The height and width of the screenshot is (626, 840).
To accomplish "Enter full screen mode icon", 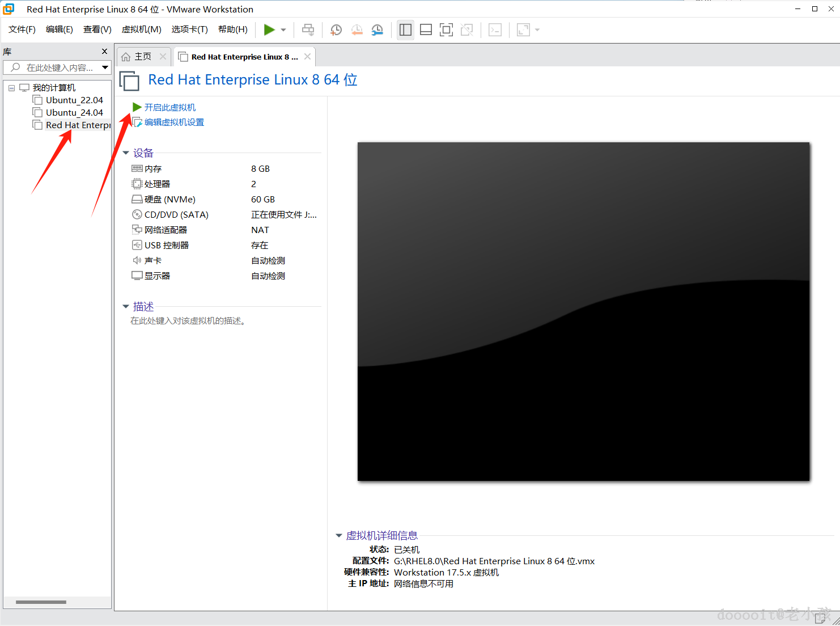I will tap(446, 29).
